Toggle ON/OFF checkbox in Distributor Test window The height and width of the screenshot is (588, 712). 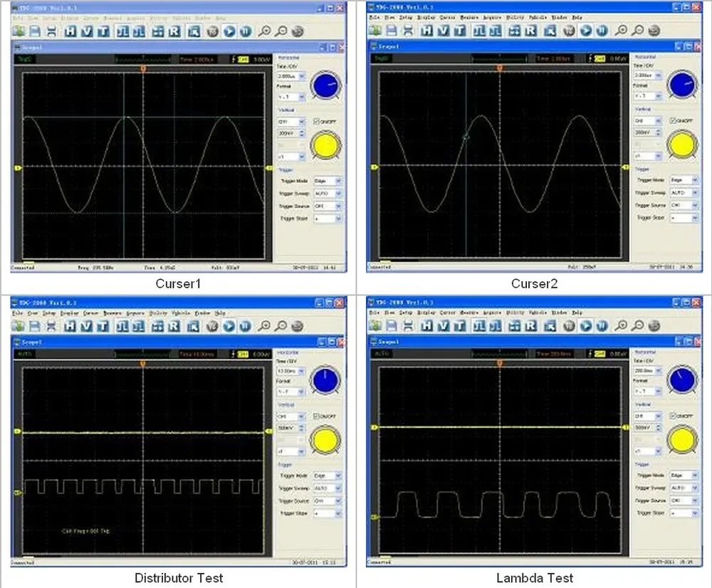tap(317, 416)
